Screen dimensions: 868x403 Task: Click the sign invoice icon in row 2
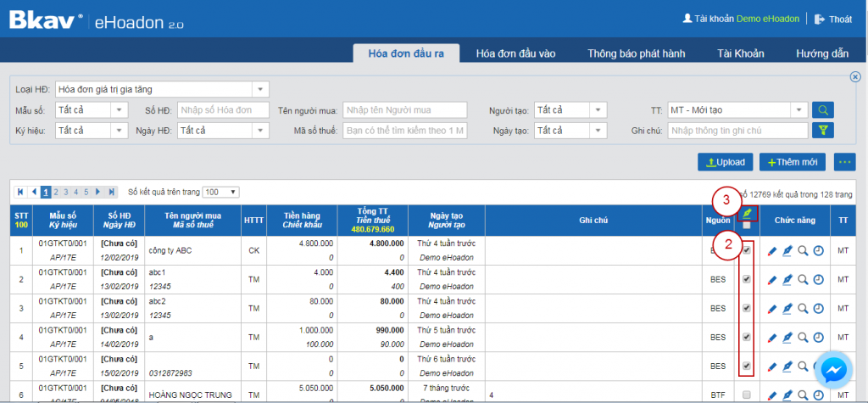pyautogui.click(x=787, y=279)
